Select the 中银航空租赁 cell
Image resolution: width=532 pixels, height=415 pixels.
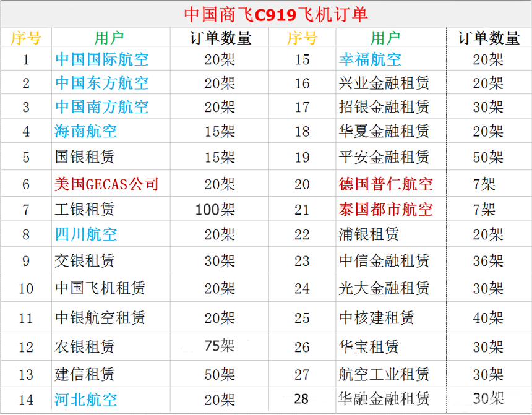pos(111,318)
